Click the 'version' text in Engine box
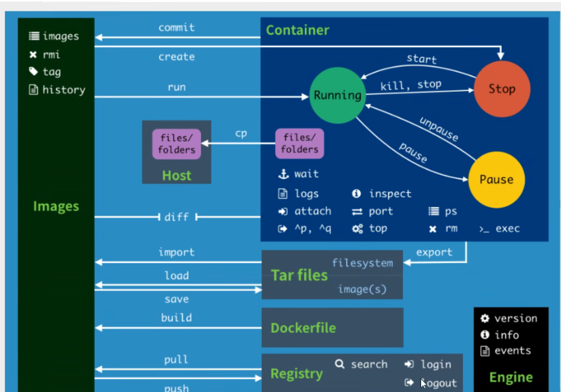561x392 pixels. coord(516,318)
